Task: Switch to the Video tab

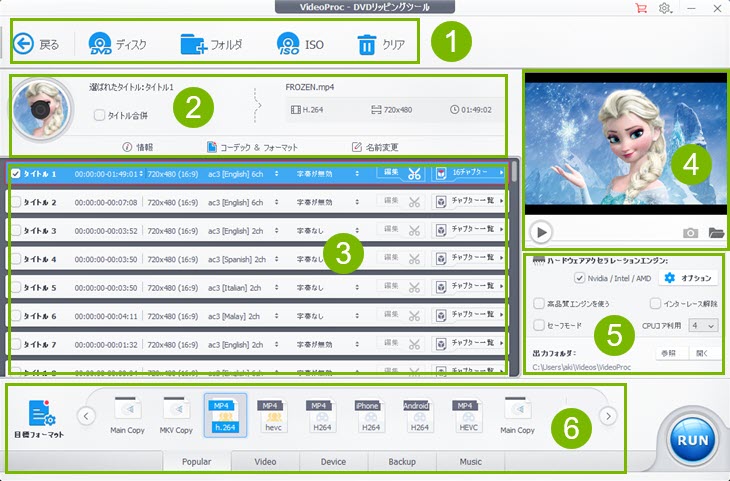Action: click(265, 462)
